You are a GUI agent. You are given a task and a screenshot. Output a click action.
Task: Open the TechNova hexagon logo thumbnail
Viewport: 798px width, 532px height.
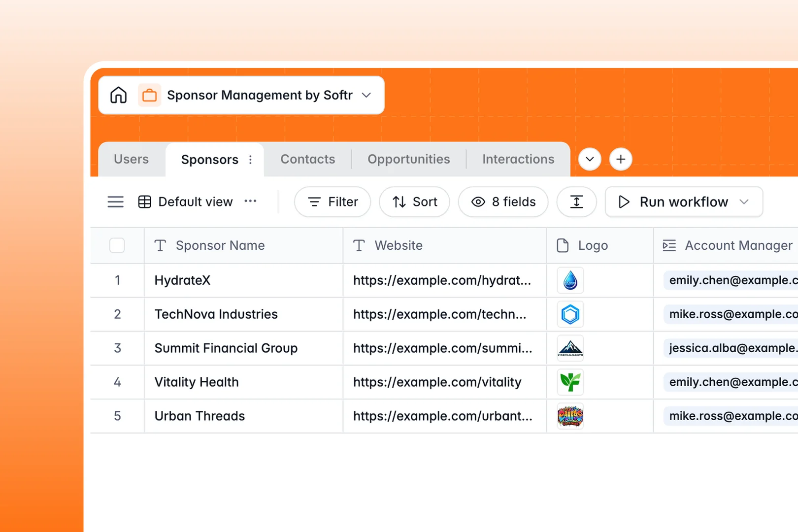point(570,314)
